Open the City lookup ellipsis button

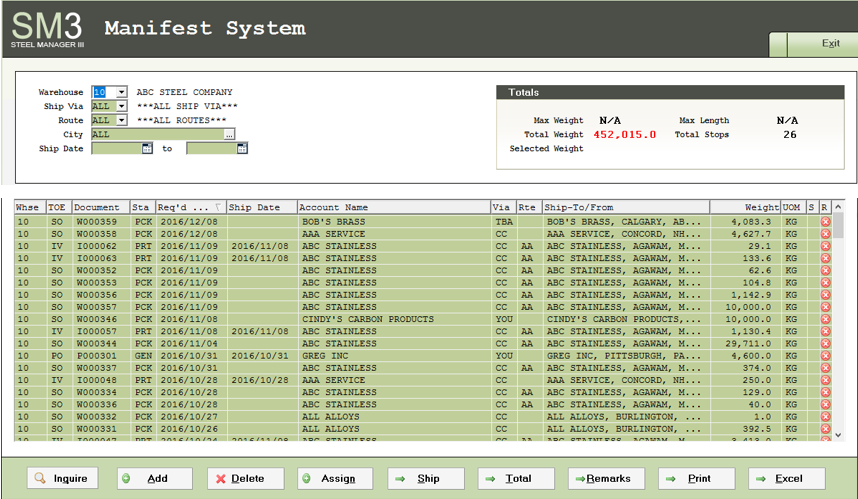(229, 134)
